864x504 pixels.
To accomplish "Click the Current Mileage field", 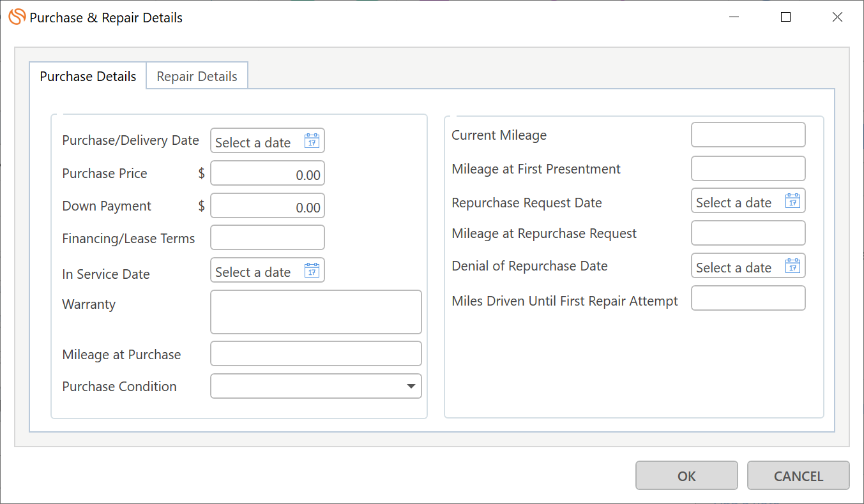I will pyautogui.click(x=748, y=135).
